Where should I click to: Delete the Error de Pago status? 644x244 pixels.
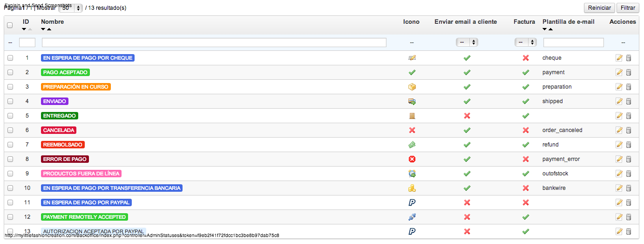click(x=628, y=159)
